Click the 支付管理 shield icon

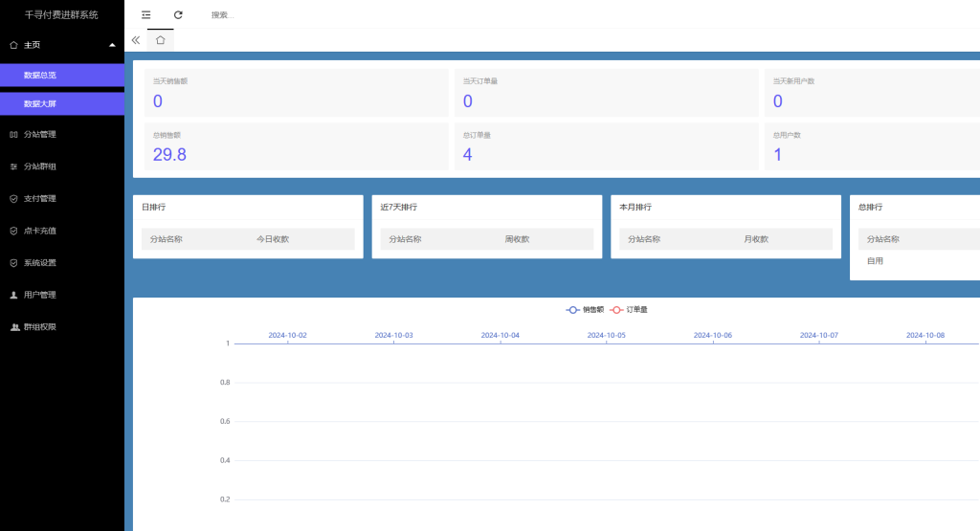point(13,199)
